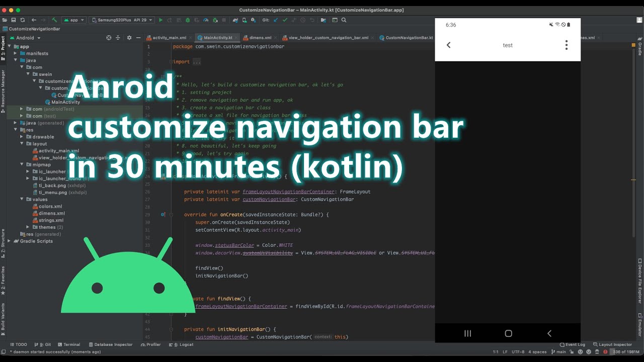Image resolution: width=644 pixels, height=362 pixels.
Task: Click Sync Project with Gradle Files icon
Action: point(235,20)
